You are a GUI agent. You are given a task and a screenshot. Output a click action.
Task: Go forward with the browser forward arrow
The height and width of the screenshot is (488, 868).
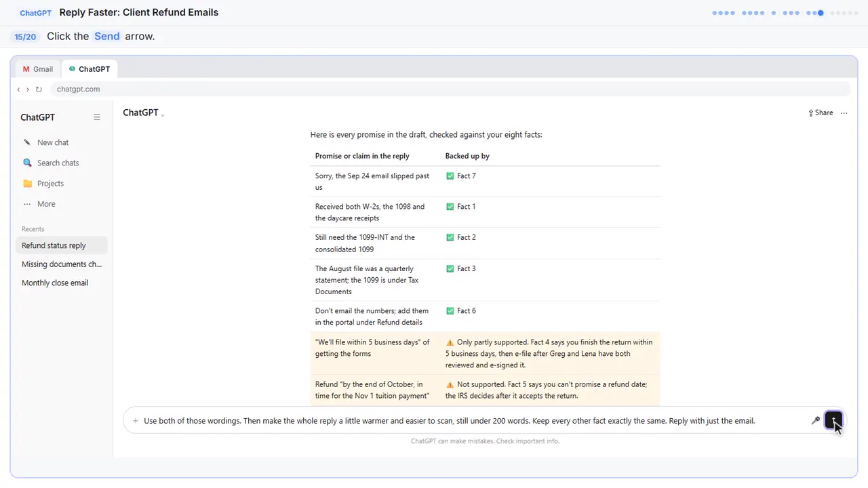[x=28, y=89]
